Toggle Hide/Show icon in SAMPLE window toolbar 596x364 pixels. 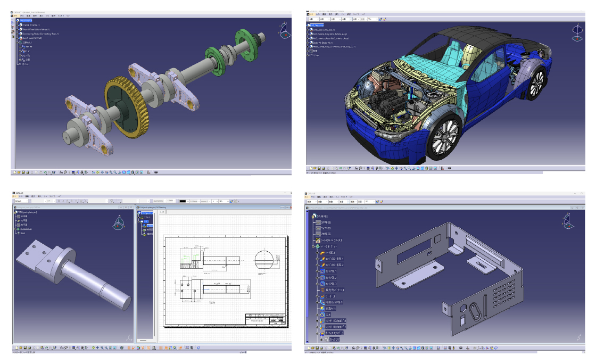(427, 348)
